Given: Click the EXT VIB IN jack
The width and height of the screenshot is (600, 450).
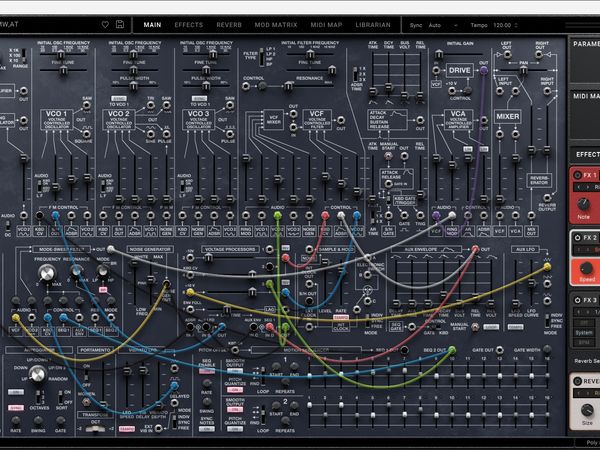Looking at the screenshot, I should [x=158, y=428].
